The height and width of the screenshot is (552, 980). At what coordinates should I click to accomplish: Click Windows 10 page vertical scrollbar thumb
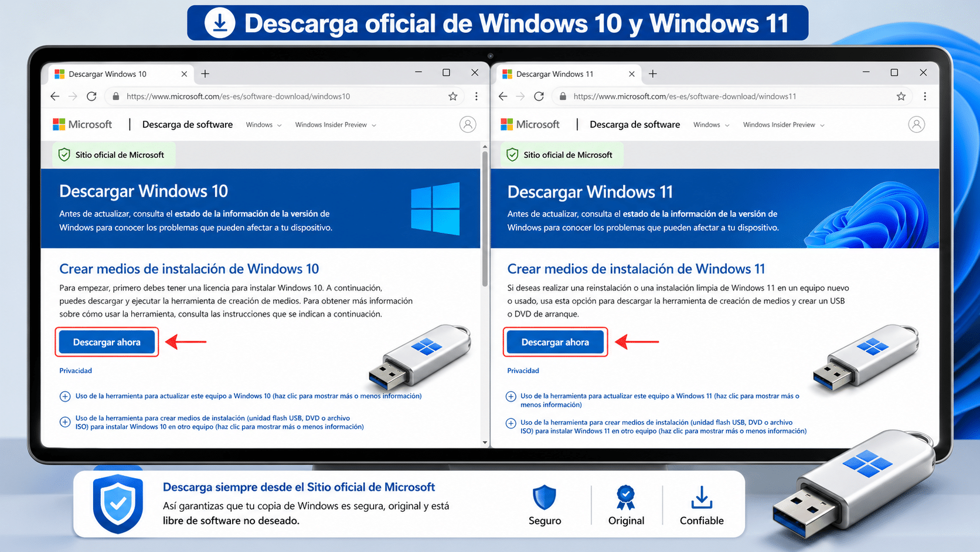(485, 219)
